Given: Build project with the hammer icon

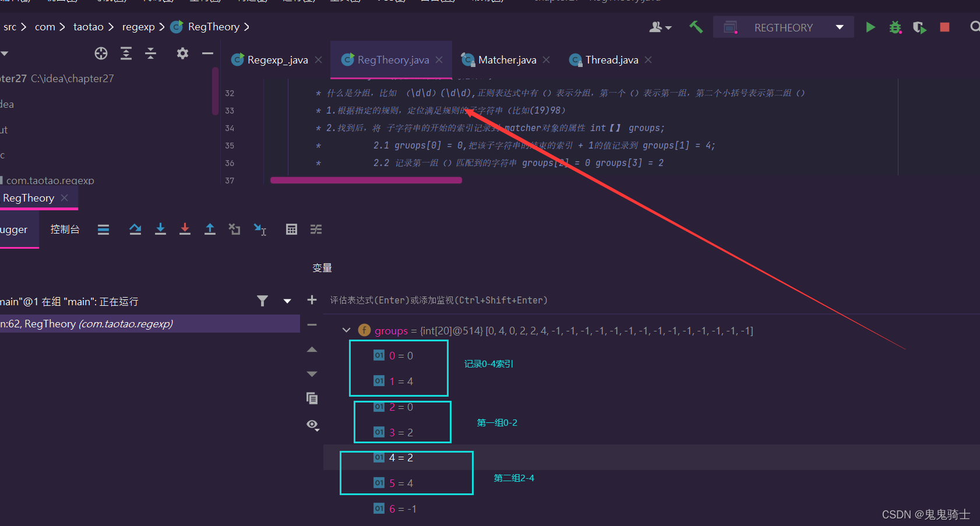Looking at the screenshot, I should pyautogui.click(x=696, y=27).
